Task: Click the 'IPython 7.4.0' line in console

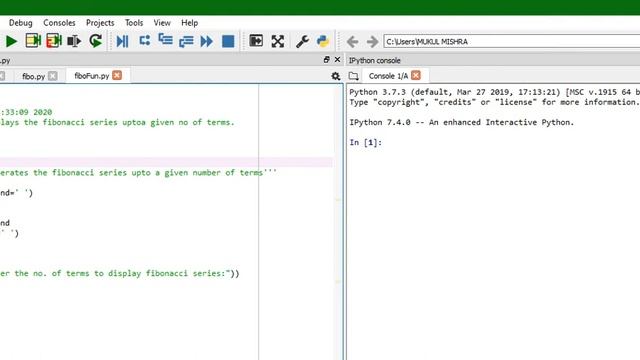Action: click(462, 122)
